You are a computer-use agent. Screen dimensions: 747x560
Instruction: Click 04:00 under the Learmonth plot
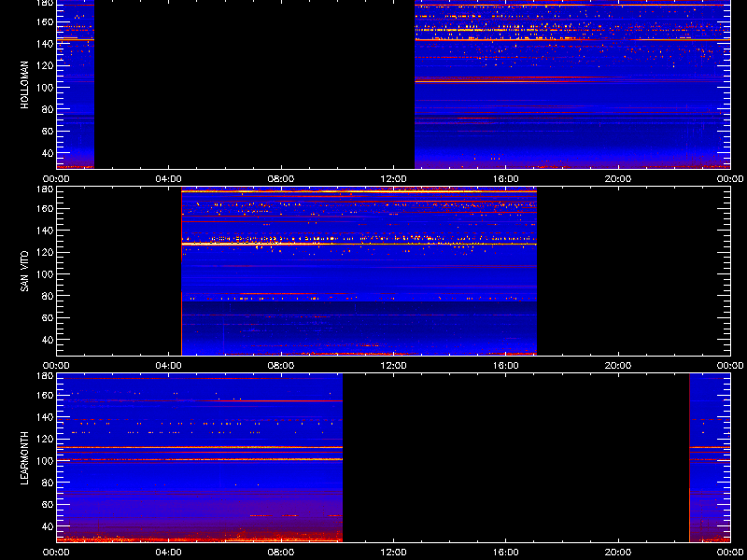[169, 553]
